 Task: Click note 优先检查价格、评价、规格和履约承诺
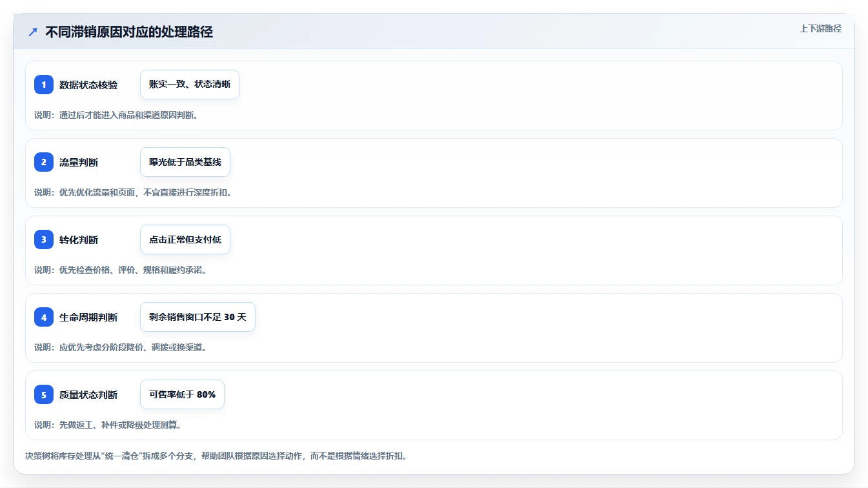(x=121, y=270)
